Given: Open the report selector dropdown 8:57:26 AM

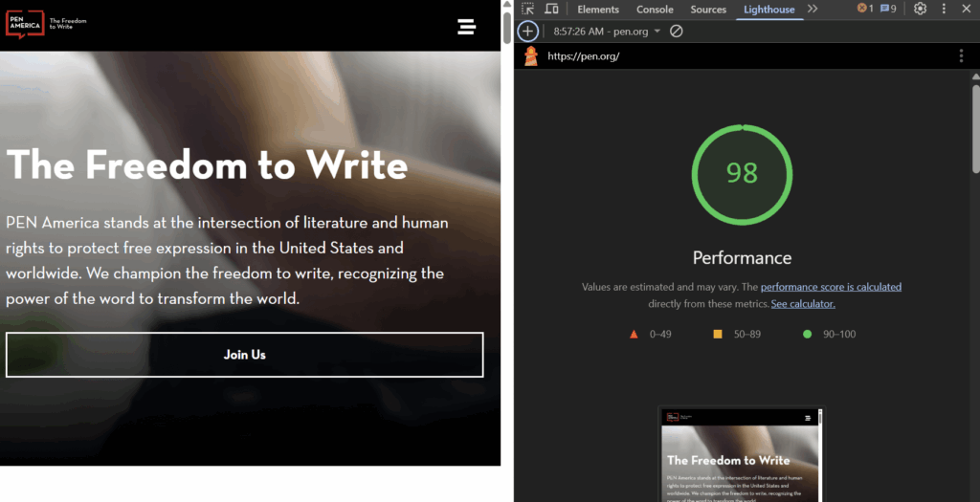Looking at the screenshot, I should click(x=606, y=32).
